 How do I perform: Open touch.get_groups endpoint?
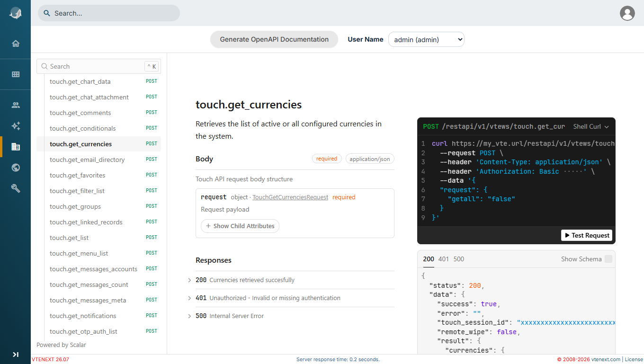click(x=98, y=206)
